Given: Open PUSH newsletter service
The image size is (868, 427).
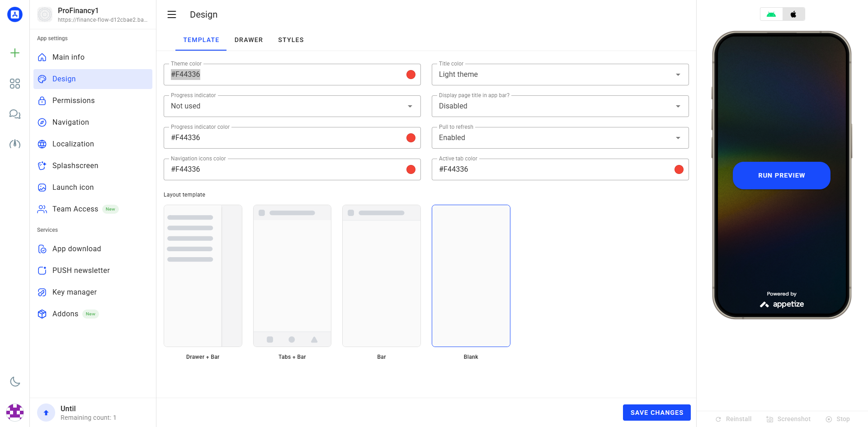Looking at the screenshot, I should 93,270.
